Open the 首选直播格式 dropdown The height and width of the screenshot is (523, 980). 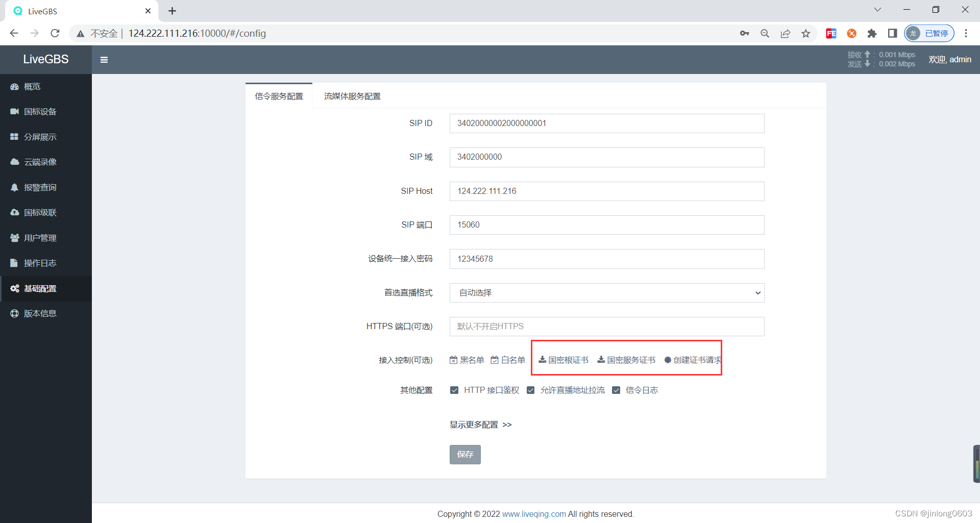click(607, 293)
